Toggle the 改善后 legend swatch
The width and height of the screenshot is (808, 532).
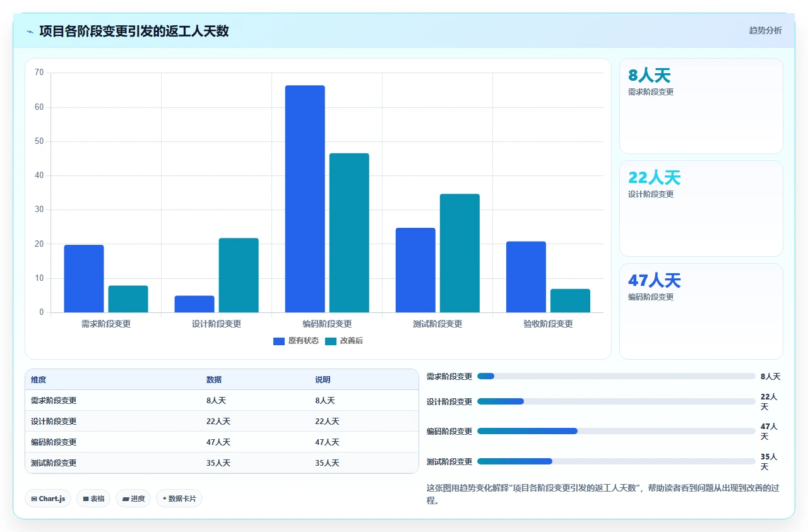coord(331,341)
